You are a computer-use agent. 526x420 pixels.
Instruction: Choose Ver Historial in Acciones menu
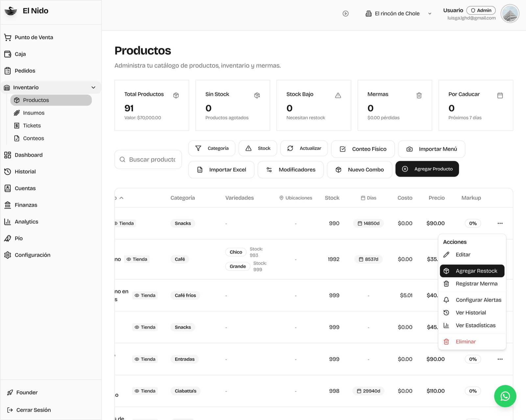pyautogui.click(x=472, y=313)
